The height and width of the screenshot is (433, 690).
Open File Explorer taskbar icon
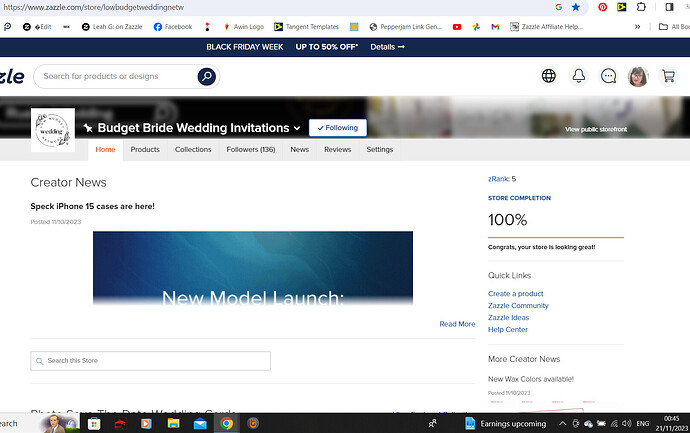[x=173, y=423]
